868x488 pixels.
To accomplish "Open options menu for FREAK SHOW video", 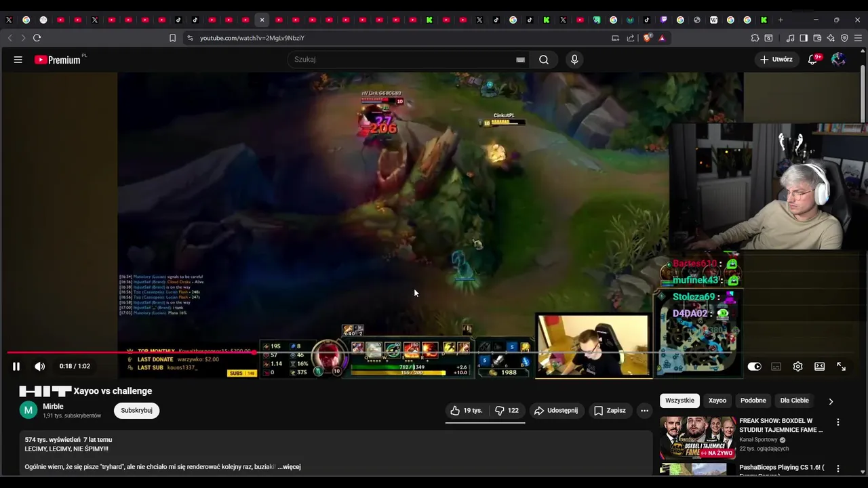I will pyautogui.click(x=838, y=422).
